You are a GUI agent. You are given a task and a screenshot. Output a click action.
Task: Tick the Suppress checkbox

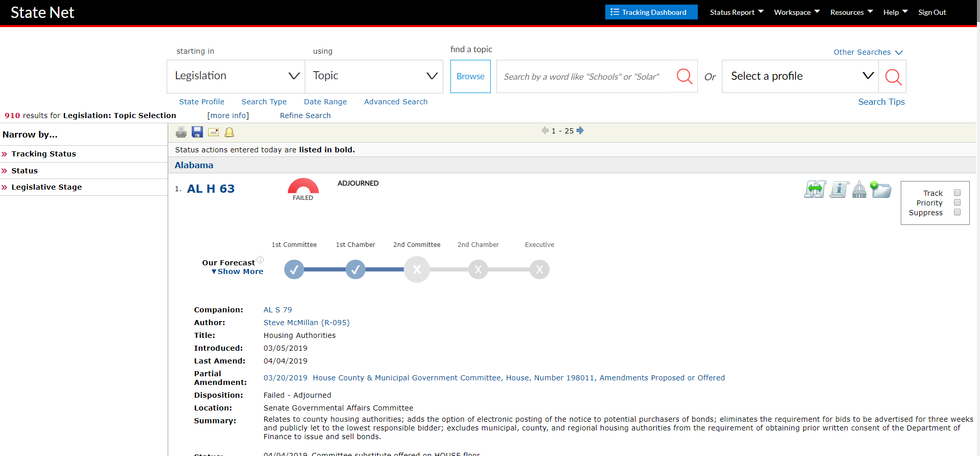coord(958,212)
